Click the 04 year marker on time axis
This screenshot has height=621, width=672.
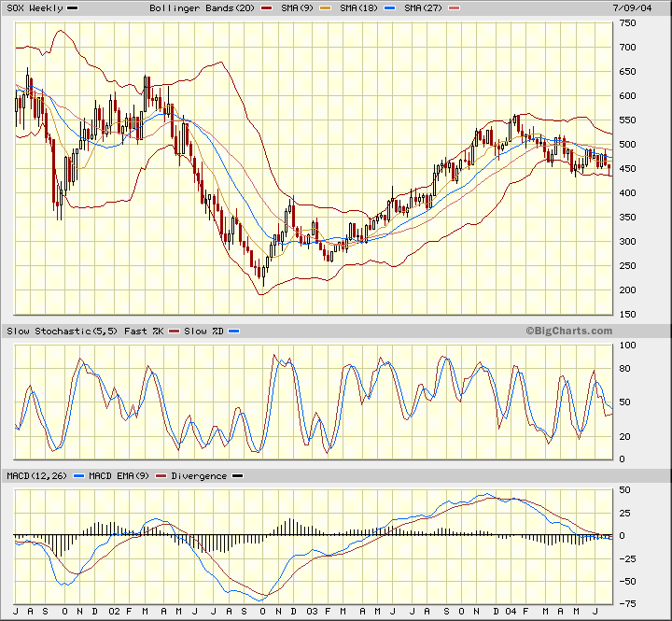point(511,611)
